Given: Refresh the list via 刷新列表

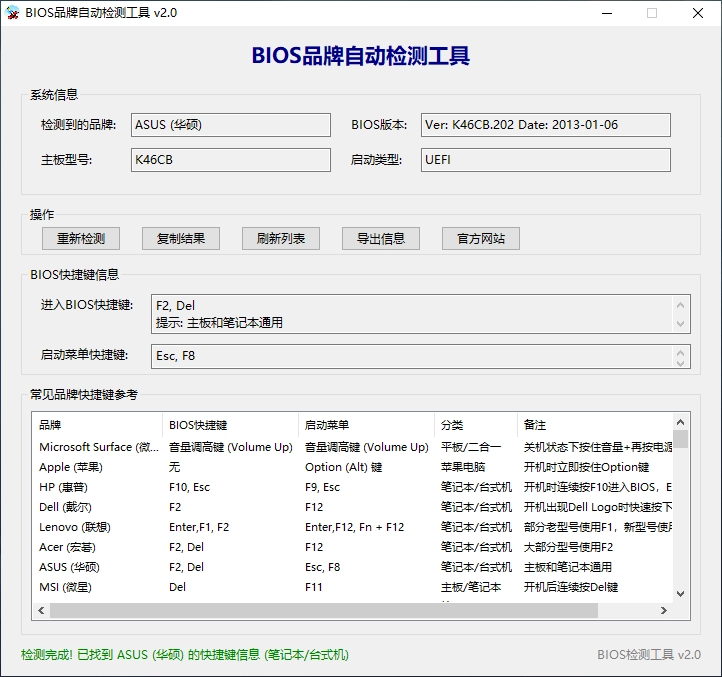Looking at the screenshot, I should [x=281, y=239].
